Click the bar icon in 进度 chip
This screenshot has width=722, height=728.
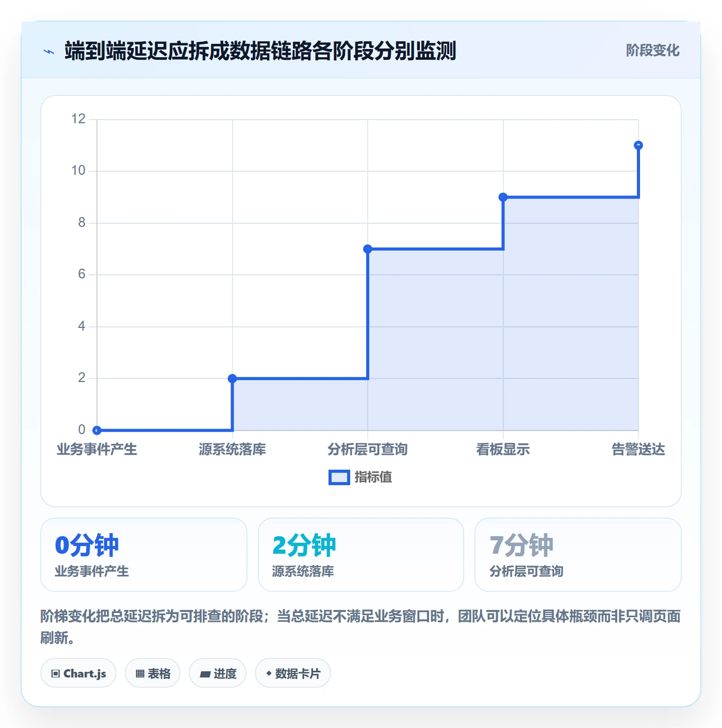click(205, 674)
